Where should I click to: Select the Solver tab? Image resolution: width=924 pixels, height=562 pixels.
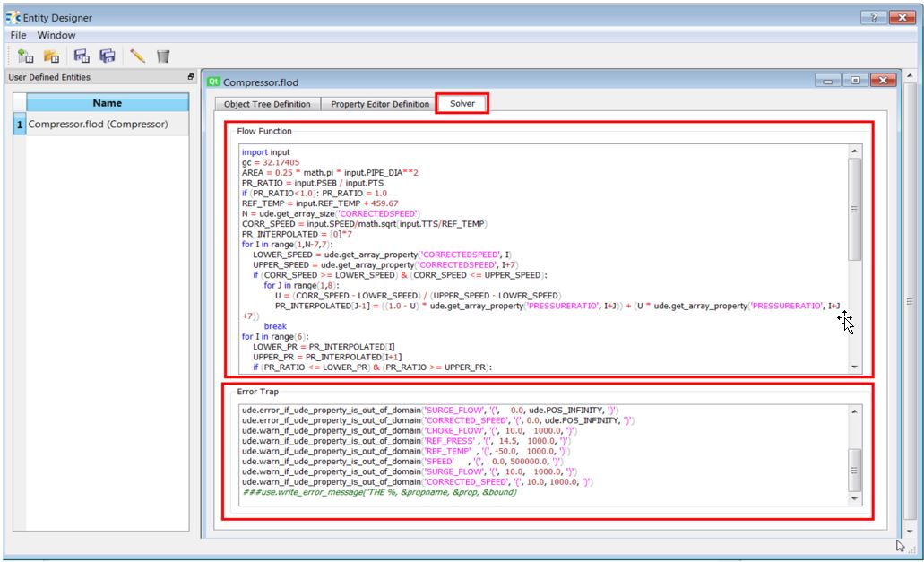[462, 104]
